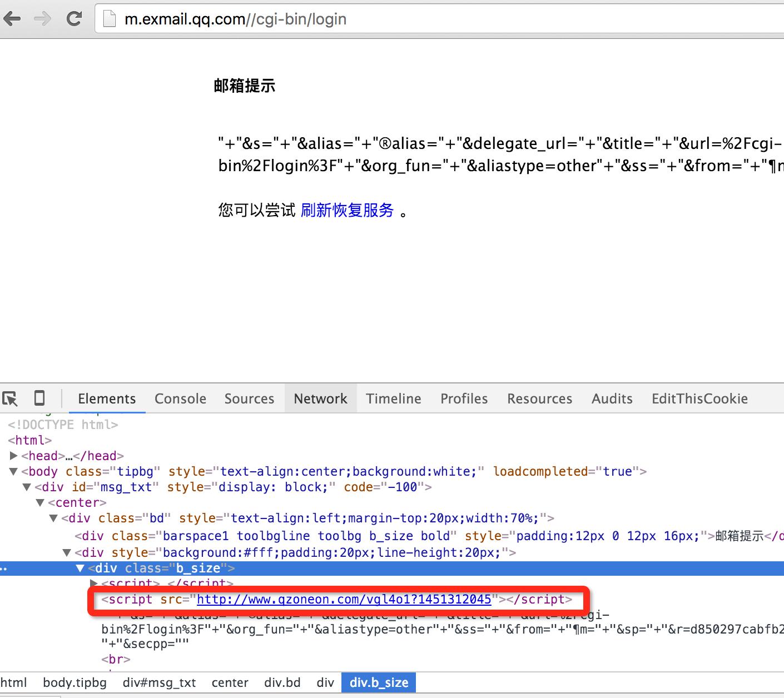Select the EditThisCookie tab
The height and width of the screenshot is (698, 784).
(699, 398)
